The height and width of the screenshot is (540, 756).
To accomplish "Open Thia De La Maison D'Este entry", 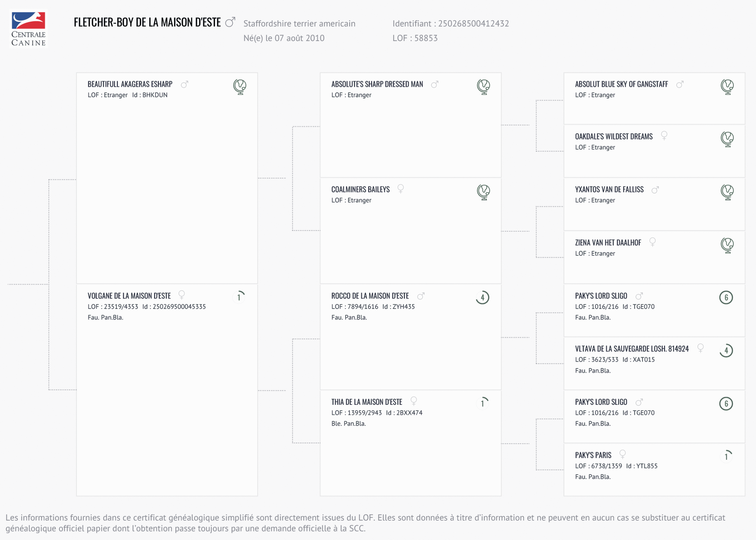I will pyautogui.click(x=366, y=402).
